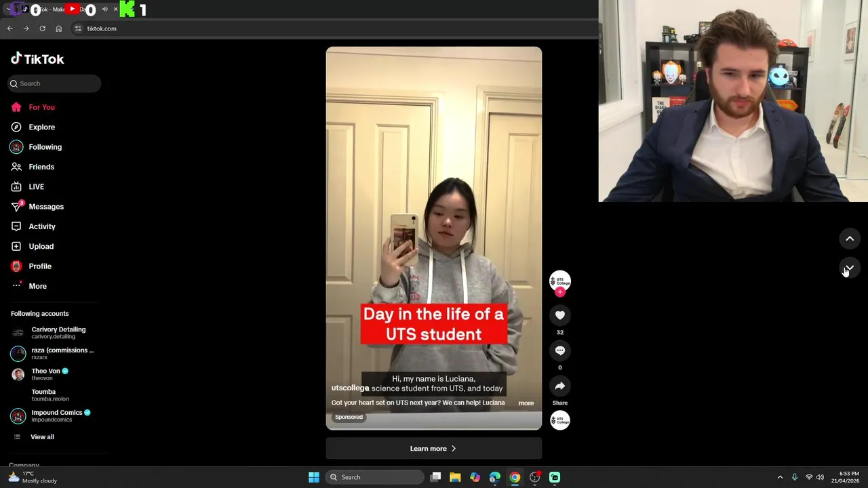
Task: Click the browser home icon
Action: click(58, 28)
